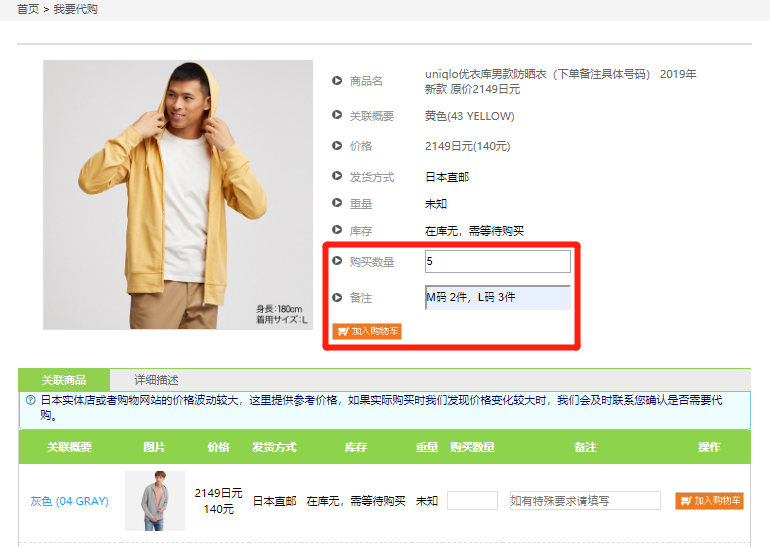Add gray hoodie with row 加入购物车 button

(709, 501)
